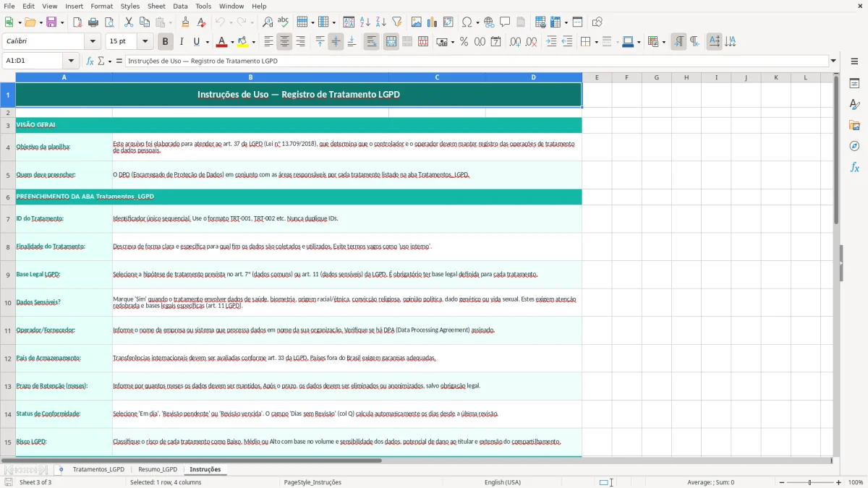Click the Copy icon
This screenshot has height=488, width=868.
click(x=145, y=22)
